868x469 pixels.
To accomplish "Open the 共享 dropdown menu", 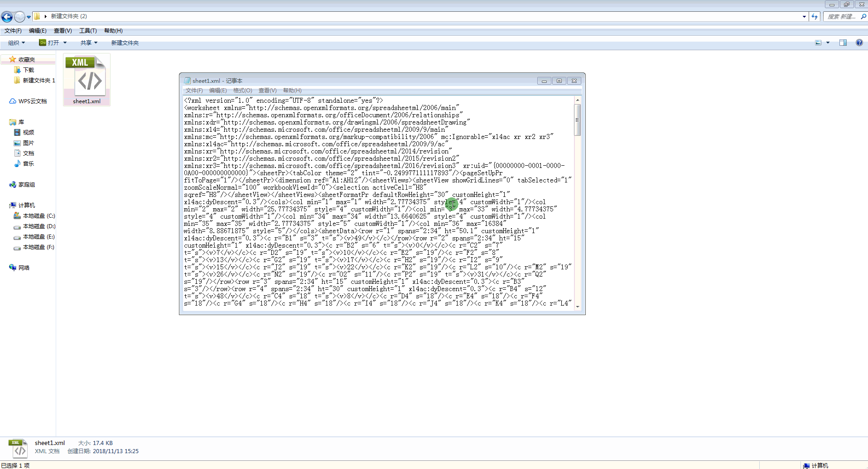I will point(89,43).
